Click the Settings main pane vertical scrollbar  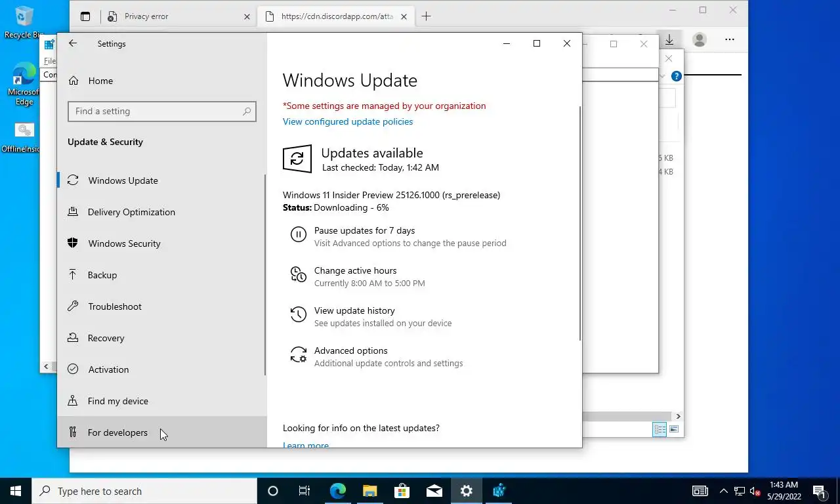580,223
